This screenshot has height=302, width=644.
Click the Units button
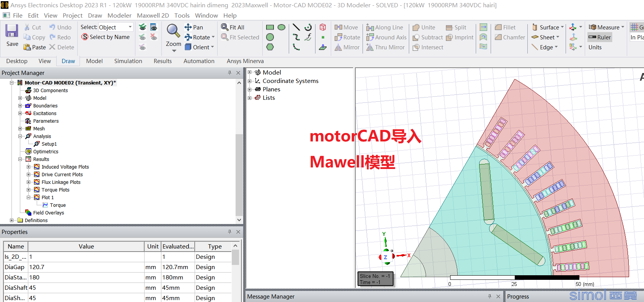click(x=595, y=47)
